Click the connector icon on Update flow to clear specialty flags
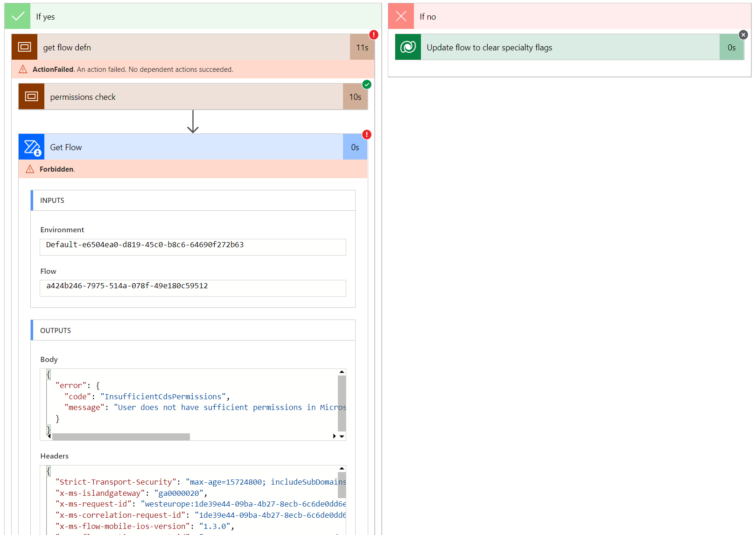The height and width of the screenshot is (535, 756). [x=407, y=47]
